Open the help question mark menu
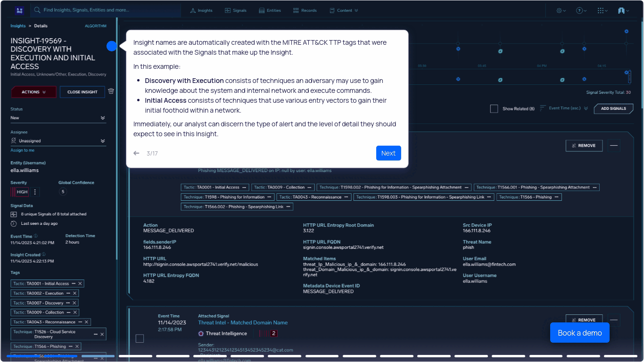The width and height of the screenshot is (644, 362). (581, 10)
